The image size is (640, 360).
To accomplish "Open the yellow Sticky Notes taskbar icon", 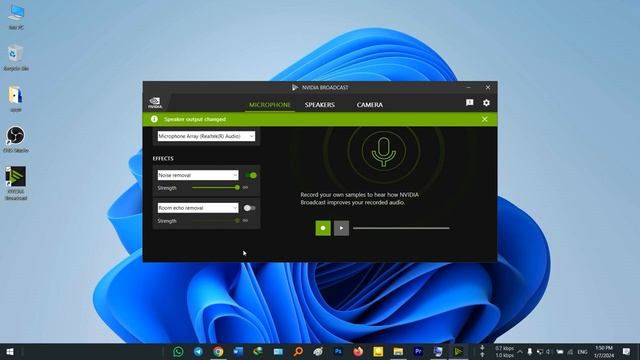I will 378,352.
